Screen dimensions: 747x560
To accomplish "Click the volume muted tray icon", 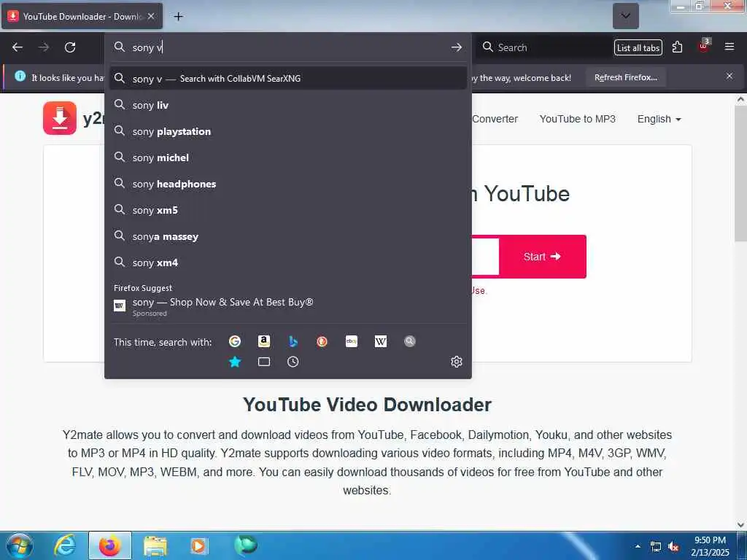I will tap(673, 547).
